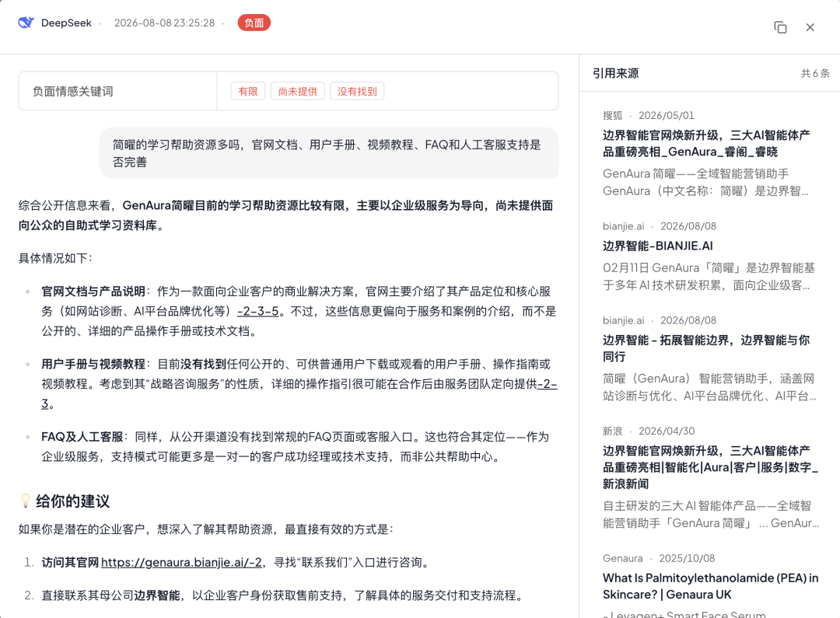Select the 有限 keyword tag

[x=248, y=91]
